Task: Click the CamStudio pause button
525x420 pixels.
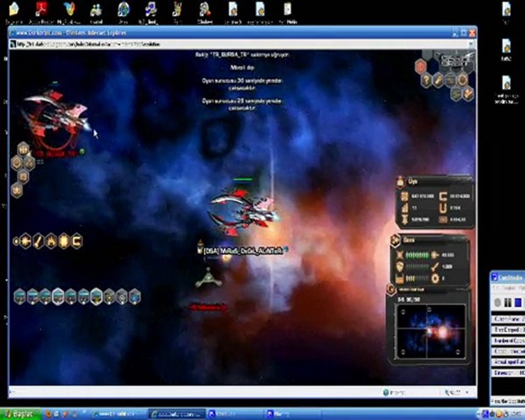Action: point(508,302)
